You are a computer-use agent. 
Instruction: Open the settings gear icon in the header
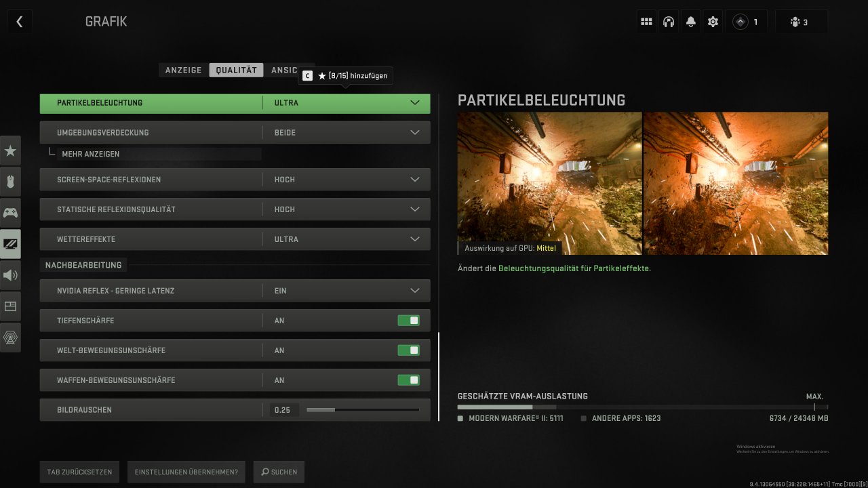tap(713, 22)
